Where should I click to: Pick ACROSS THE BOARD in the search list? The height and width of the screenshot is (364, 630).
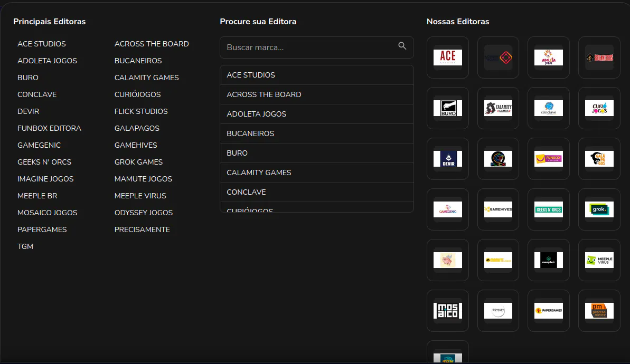[x=264, y=94]
